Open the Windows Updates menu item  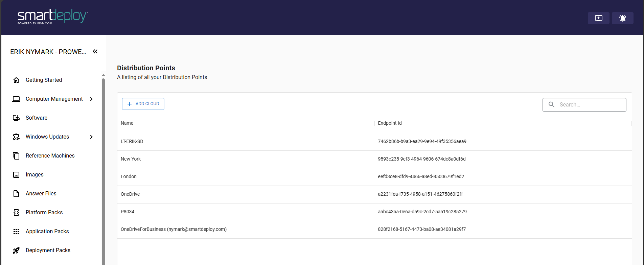47,137
